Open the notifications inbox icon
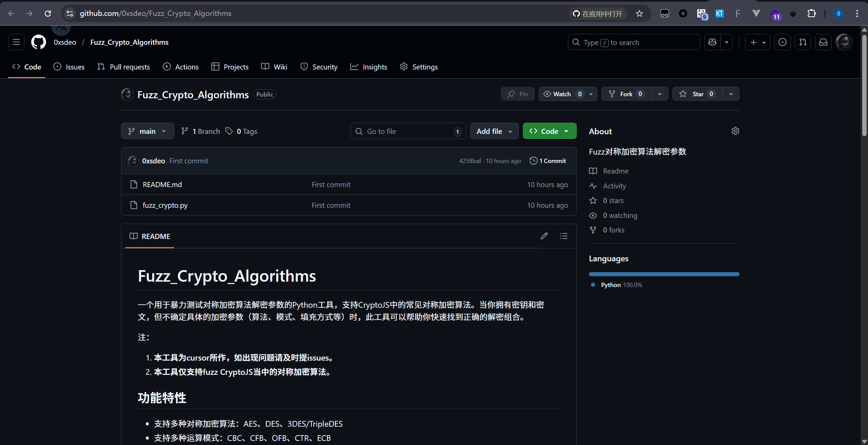The image size is (868, 445). coord(823,42)
